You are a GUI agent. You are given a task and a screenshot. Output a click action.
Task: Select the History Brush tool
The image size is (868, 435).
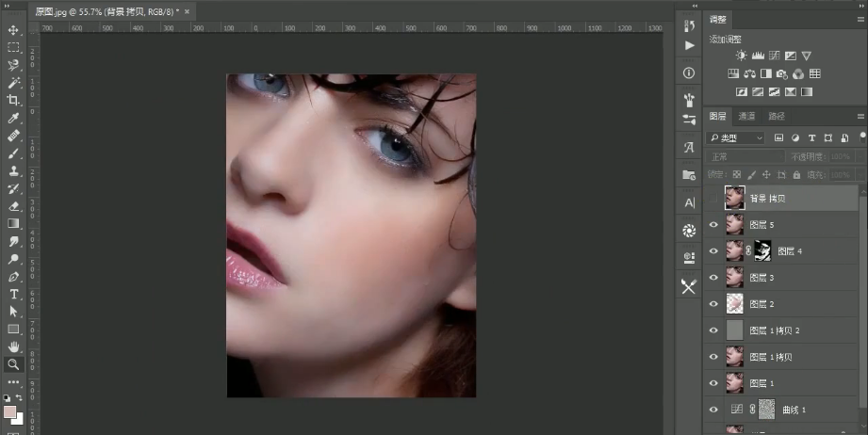pos(13,188)
